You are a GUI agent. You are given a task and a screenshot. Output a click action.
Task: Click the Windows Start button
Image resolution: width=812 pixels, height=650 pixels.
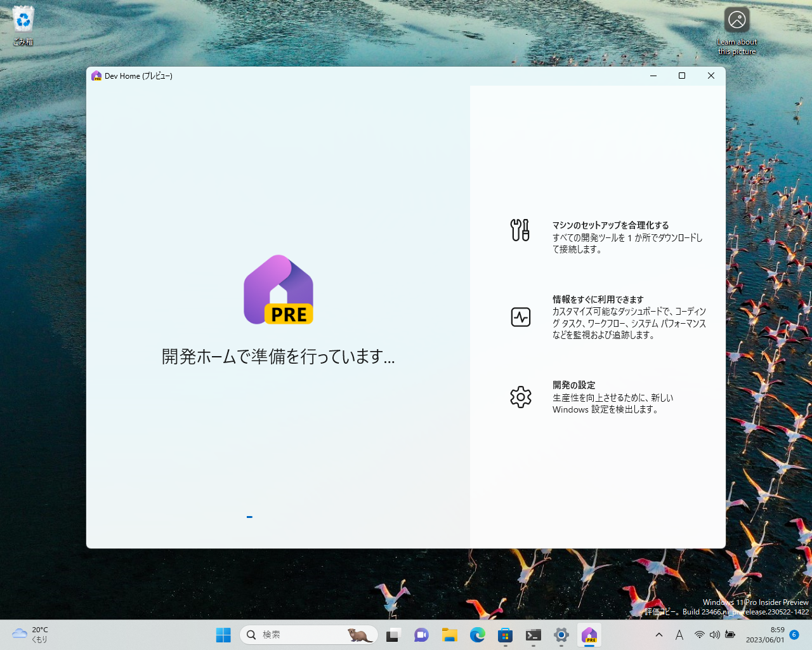pos(223,635)
